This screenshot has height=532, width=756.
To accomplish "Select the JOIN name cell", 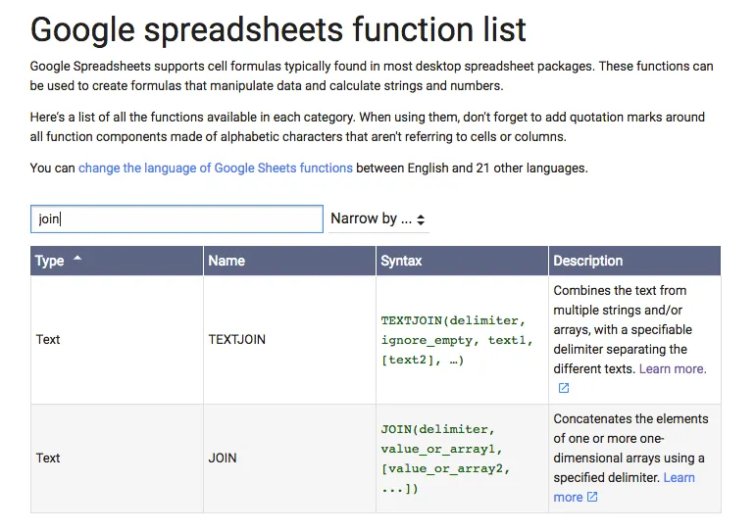I will click(289, 459).
